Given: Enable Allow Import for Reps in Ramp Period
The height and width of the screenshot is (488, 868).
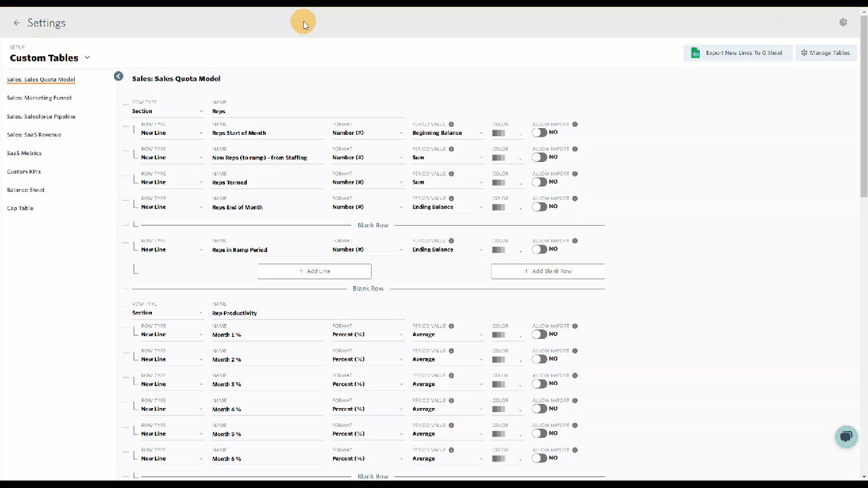Looking at the screenshot, I should (x=540, y=249).
